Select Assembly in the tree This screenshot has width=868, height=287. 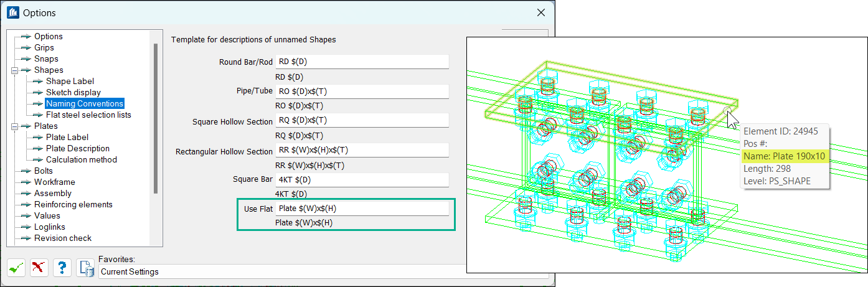pos(53,194)
